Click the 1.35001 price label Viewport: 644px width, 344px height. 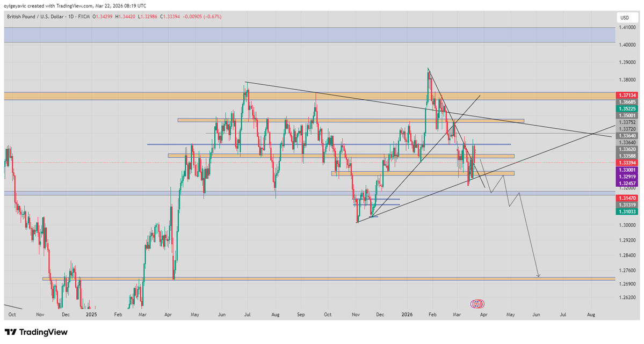(627, 116)
